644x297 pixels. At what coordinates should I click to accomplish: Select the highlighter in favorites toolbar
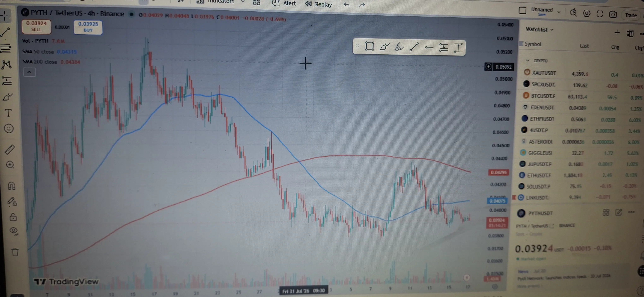pyautogui.click(x=399, y=47)
